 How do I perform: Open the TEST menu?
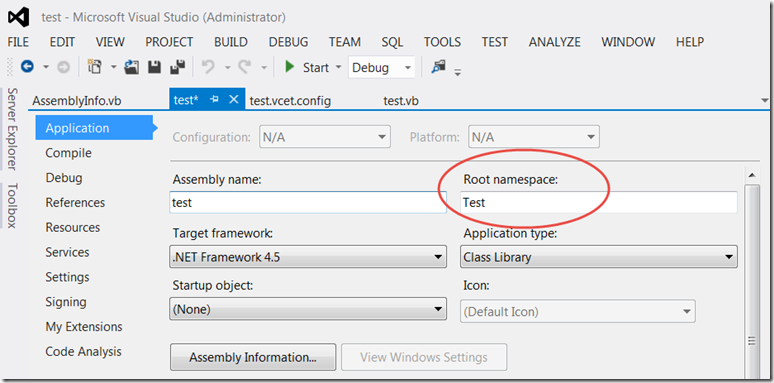click(x=495, y=42)
